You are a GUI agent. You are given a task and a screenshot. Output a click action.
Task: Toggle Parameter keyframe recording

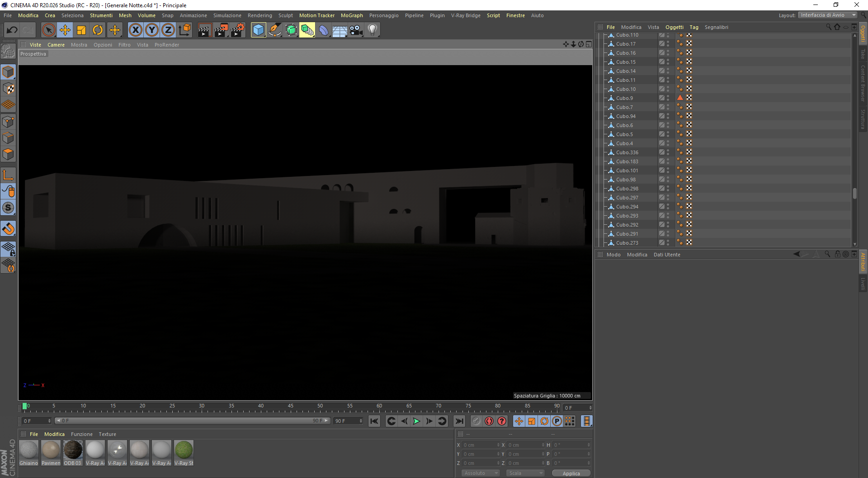click(557, 421)
